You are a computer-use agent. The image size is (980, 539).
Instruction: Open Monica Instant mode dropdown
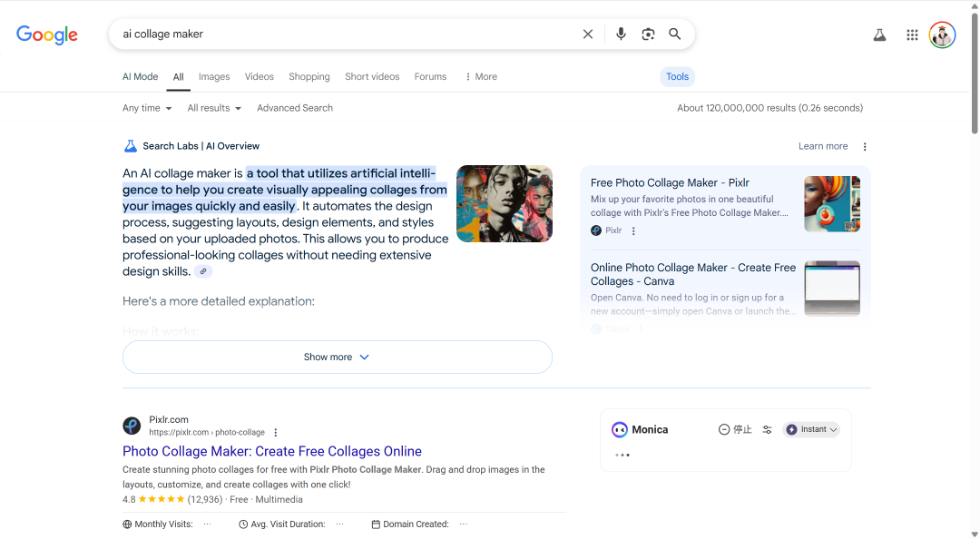click(811, 429)
